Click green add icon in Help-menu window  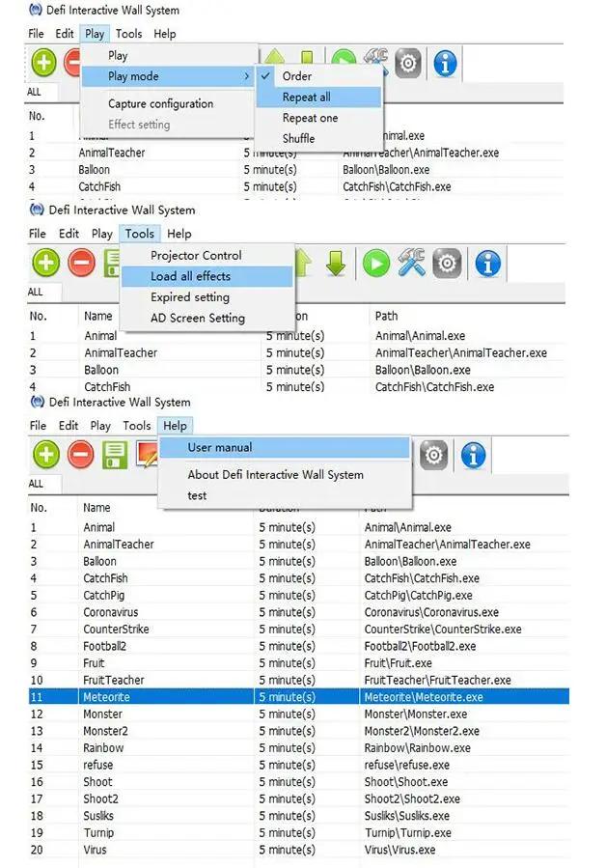coord(46,455)
